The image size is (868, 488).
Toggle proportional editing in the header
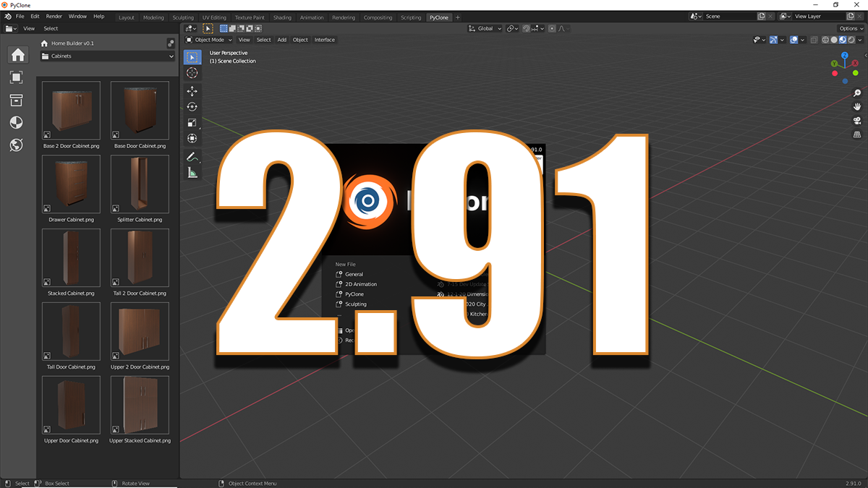(552, 28)
